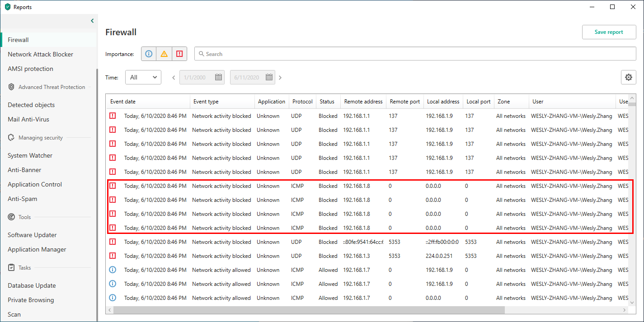Toggle the informational importance filter icon

(149, 54)
